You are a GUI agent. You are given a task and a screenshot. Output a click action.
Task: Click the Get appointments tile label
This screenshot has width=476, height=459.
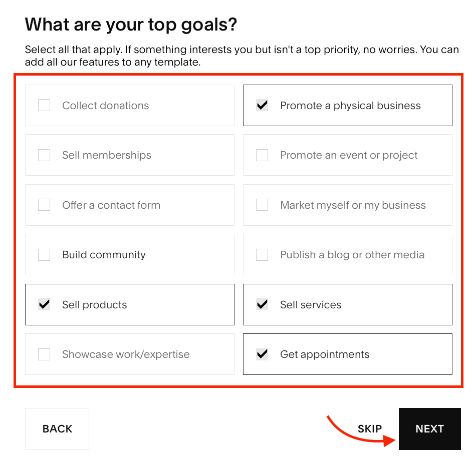click(325, 354)
